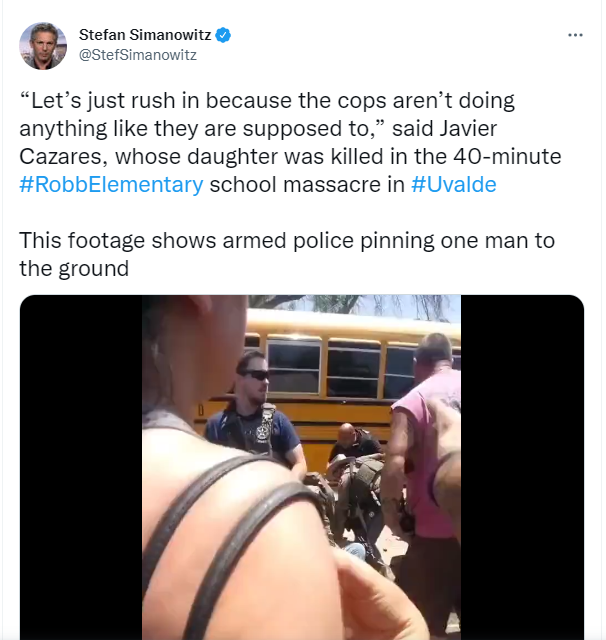Open the @StefSimanowitz handle link
This screenshot has width=606, height=640.
[x=138, y=55]
